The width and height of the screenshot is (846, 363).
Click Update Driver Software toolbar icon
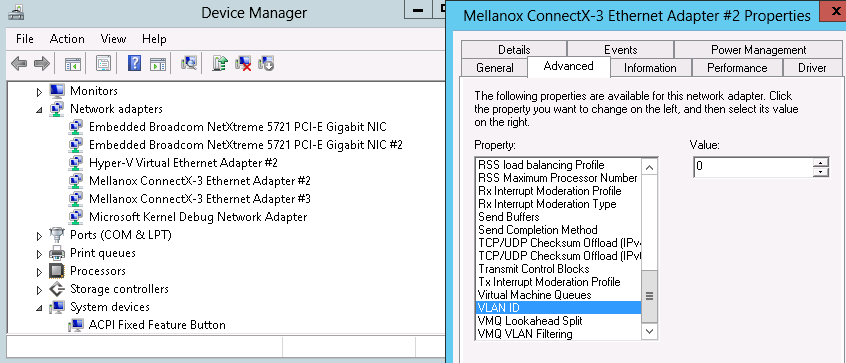[x=220, y=64]
